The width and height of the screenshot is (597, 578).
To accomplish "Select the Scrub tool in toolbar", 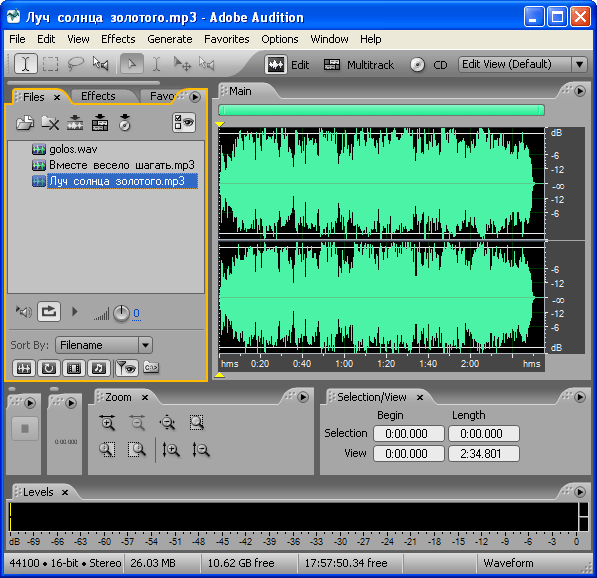I will click(x=101, y=64).
